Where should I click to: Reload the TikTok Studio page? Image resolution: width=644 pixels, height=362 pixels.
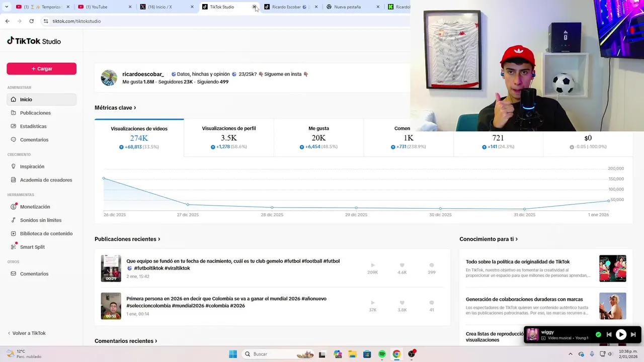point(31,21)
